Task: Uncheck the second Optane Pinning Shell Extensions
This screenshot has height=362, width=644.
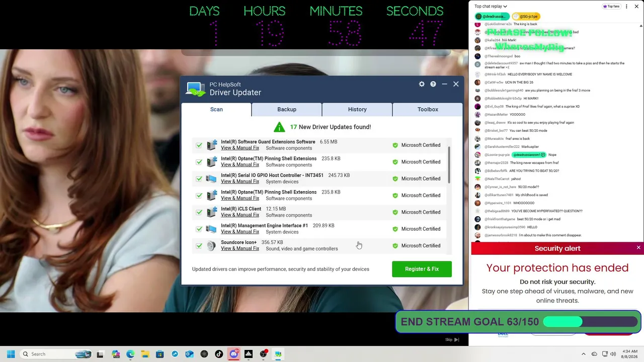Action: click(199, 196)
